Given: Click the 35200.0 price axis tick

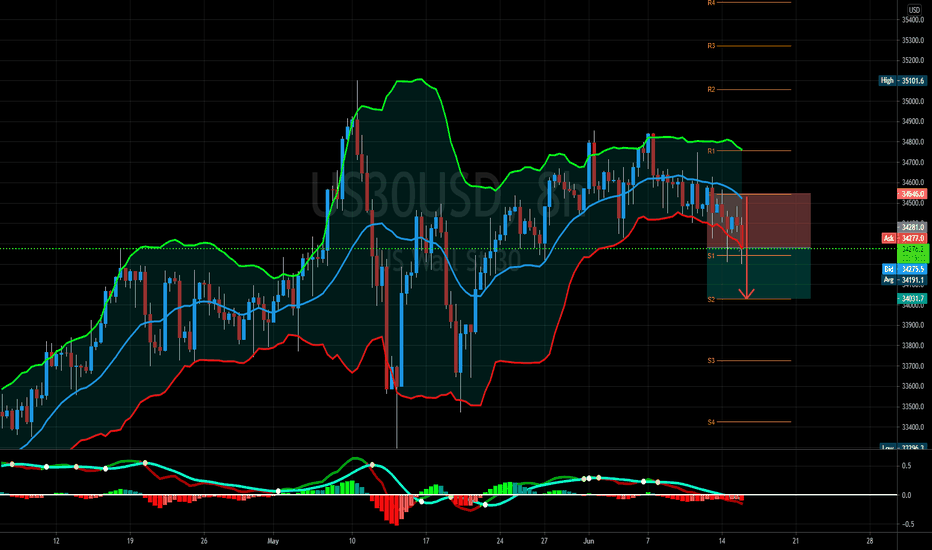Looking at the screenshot, I should pyautogui.click(x=913, y=60).
